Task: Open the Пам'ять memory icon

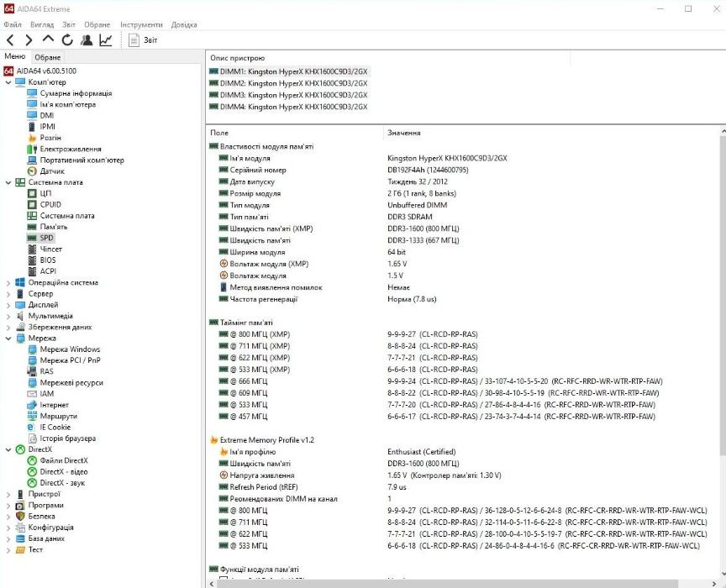Action: (x=32, y=227)
